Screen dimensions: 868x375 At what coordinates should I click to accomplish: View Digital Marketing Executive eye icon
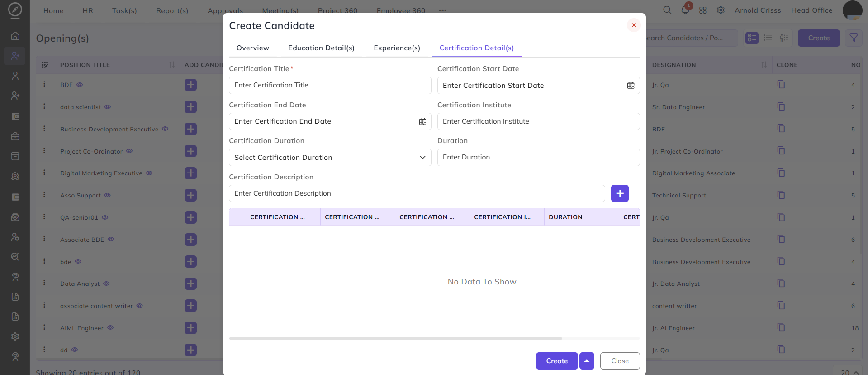[149, 173]
